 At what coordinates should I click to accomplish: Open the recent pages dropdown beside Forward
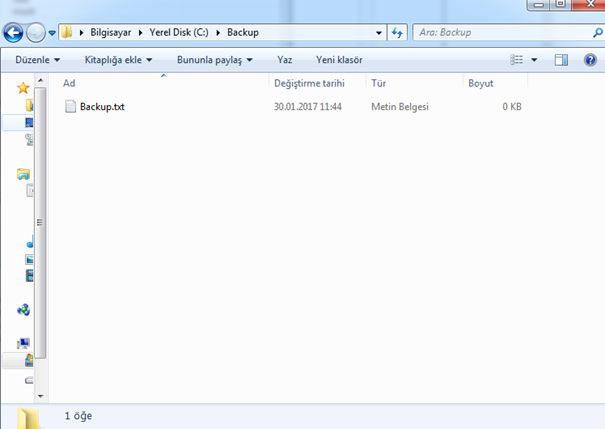point(52,33)
